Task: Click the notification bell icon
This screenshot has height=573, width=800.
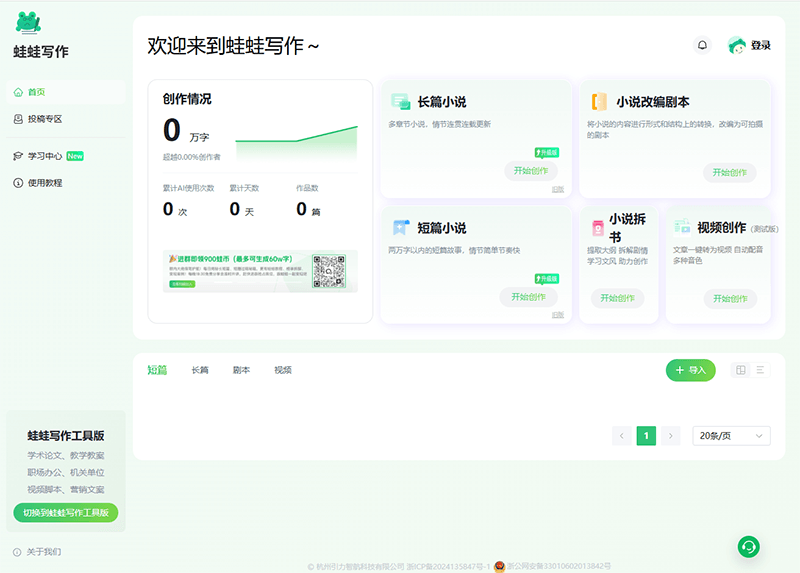Action: tap(702, 45)
